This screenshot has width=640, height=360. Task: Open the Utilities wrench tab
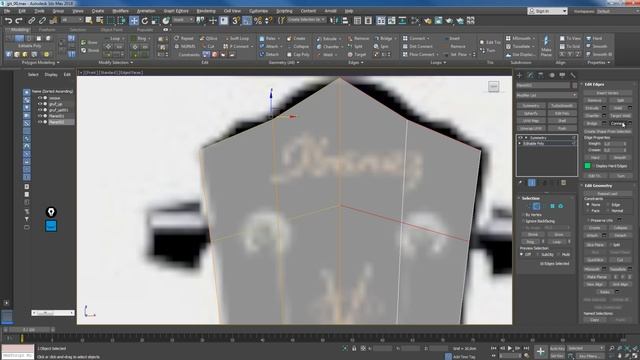pos(573,75)
